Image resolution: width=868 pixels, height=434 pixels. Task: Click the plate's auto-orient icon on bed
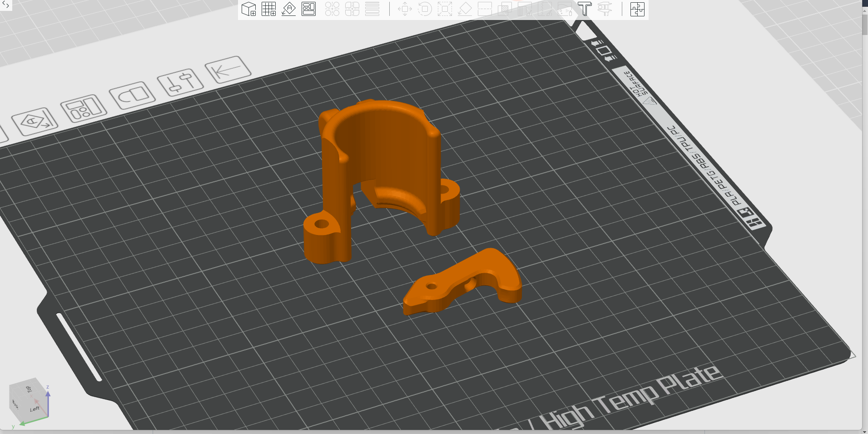tap(35, 121)
